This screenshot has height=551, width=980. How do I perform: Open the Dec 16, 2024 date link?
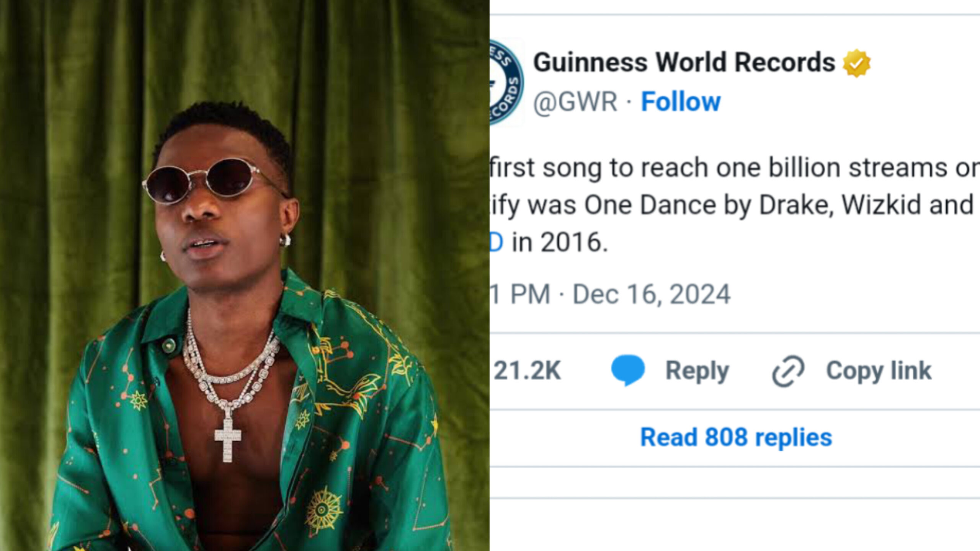click(651, 294)
